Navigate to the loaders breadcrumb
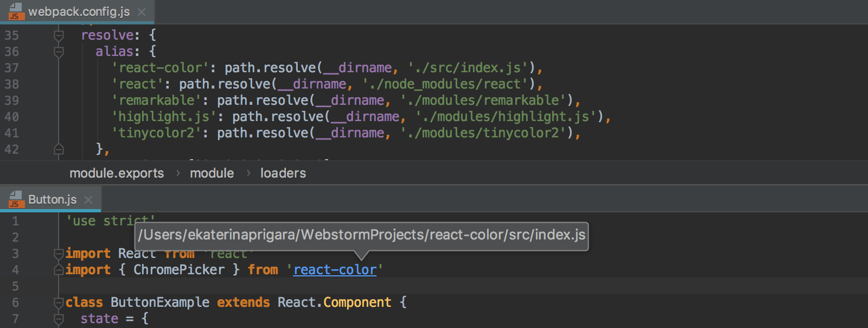Image resolution: width=868 pixels, height=328 pixels. [x=283, y=173]
